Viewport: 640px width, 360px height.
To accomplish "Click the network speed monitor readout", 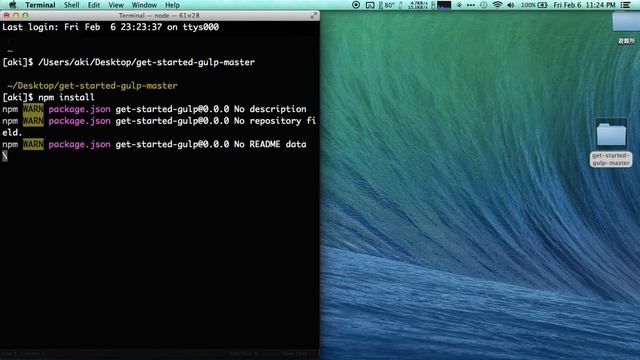I will click(418, 5).
